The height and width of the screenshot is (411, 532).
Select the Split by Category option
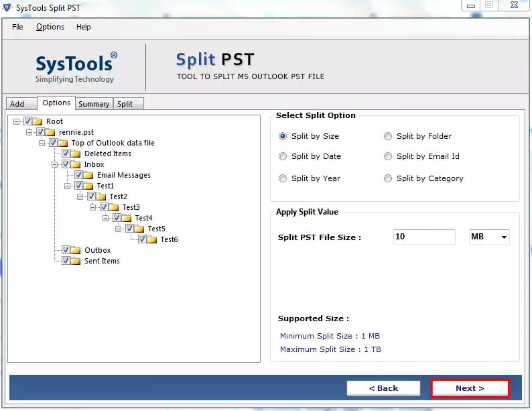click(x=388, y=178)
